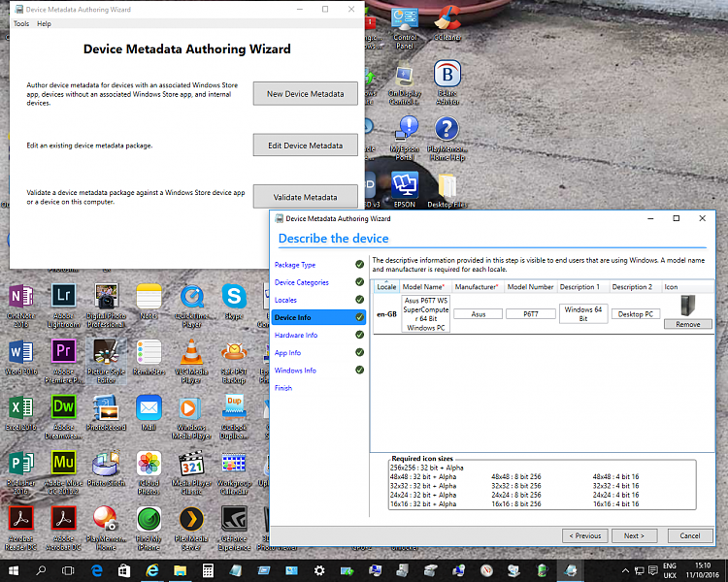Click the Model Number field P6T7

[x=531, y=314]
